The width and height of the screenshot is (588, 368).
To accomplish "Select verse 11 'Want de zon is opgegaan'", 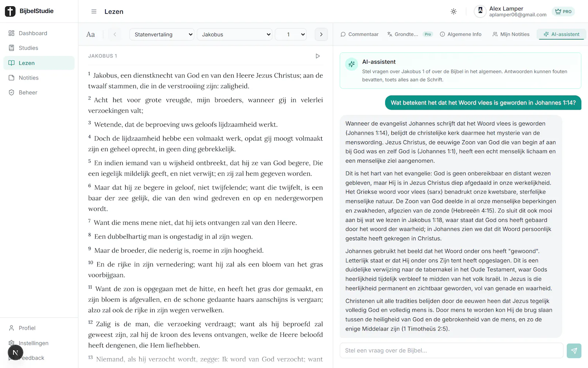I will pyautogui.click(x=205, y=300).
